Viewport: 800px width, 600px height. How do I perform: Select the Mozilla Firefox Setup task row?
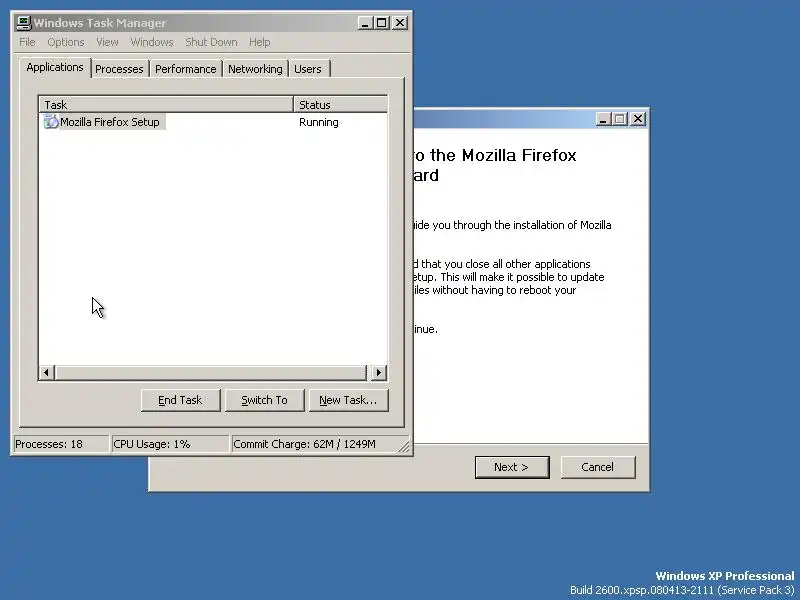pos(213,122)
